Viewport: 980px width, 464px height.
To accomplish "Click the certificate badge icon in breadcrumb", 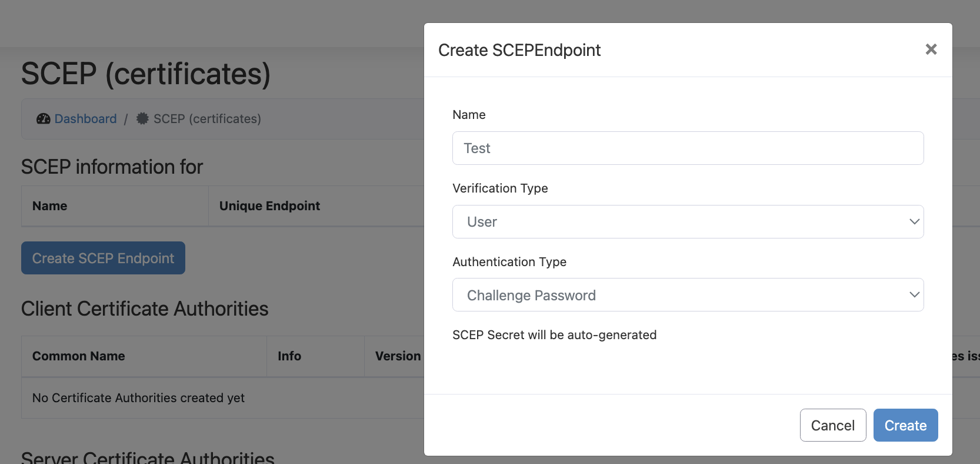I will click(142, 119).
